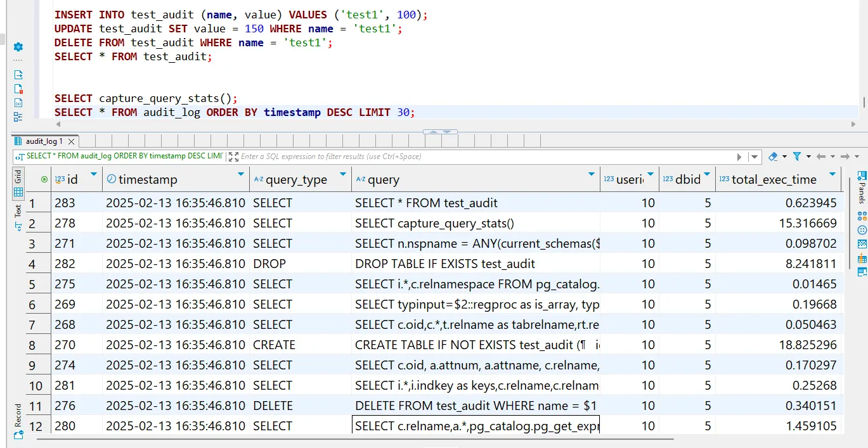This screenshot has width=868, height=448.
Task: Expand the funnel filter options arrow
Action: [808, 157]
